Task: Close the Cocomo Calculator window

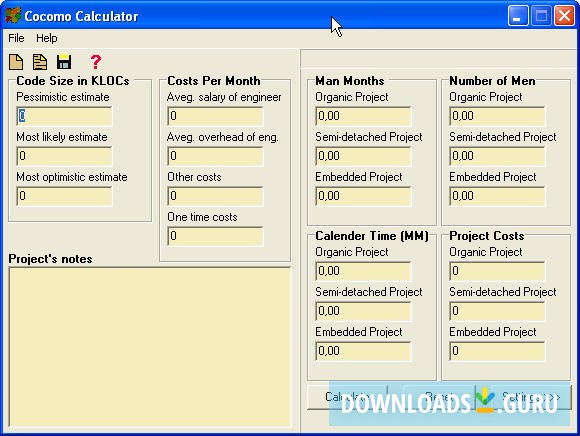Action: (564, 16)
